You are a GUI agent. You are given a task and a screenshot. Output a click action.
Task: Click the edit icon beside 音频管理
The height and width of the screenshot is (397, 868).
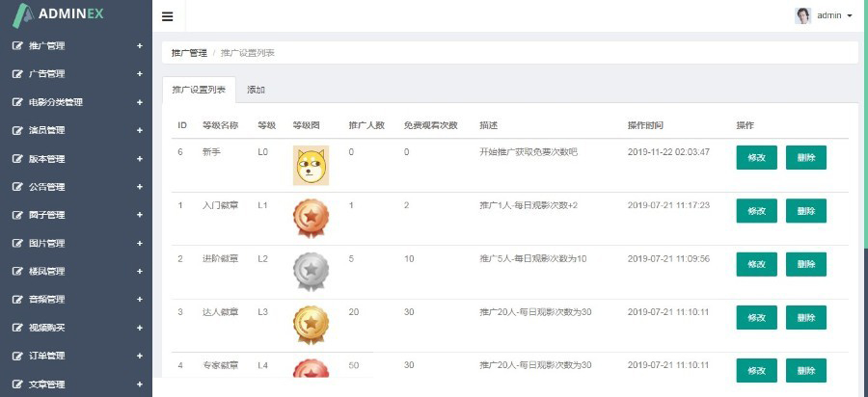17,299
